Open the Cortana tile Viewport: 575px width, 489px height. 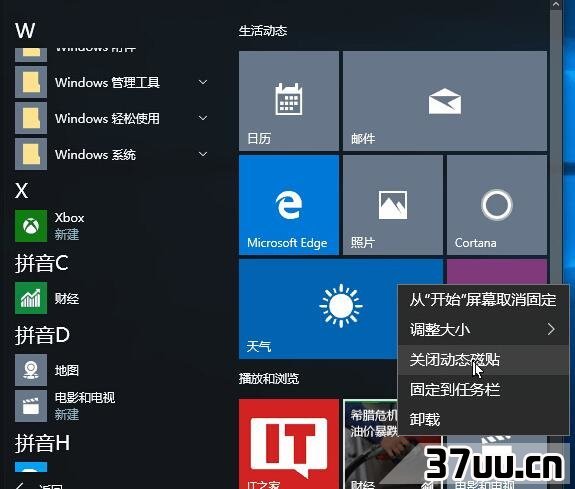(497, 205)
